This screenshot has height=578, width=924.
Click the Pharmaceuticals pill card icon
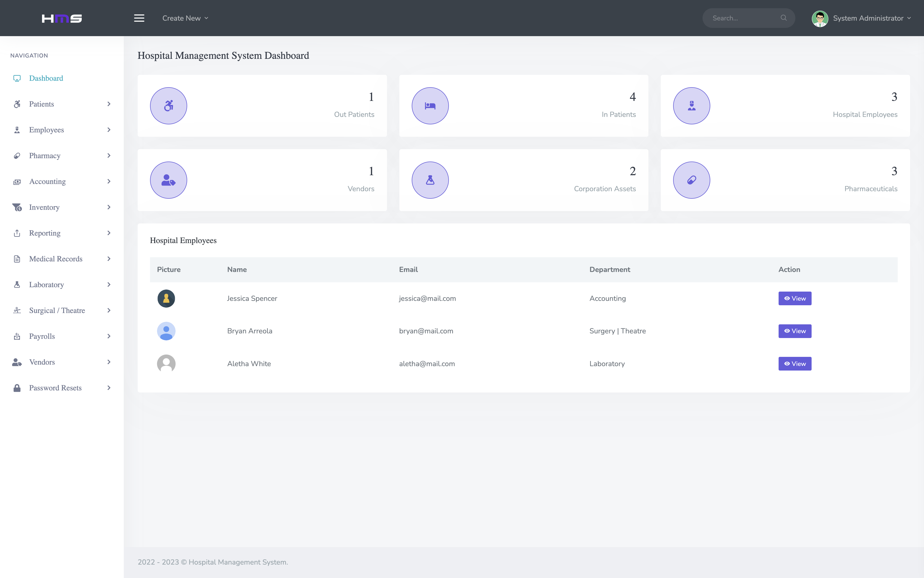point(691,180)
